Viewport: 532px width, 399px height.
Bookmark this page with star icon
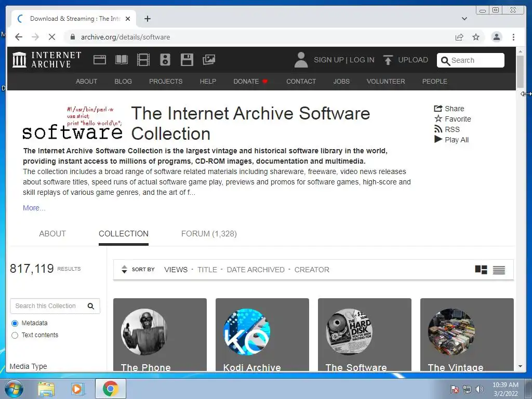click(476, 37)
